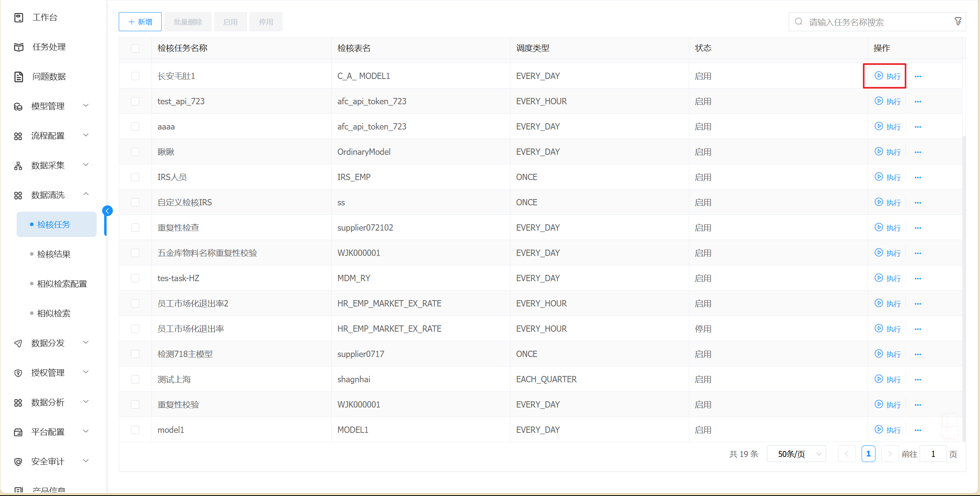Collapse sidebar using blue arrow handle

[107, 211]
